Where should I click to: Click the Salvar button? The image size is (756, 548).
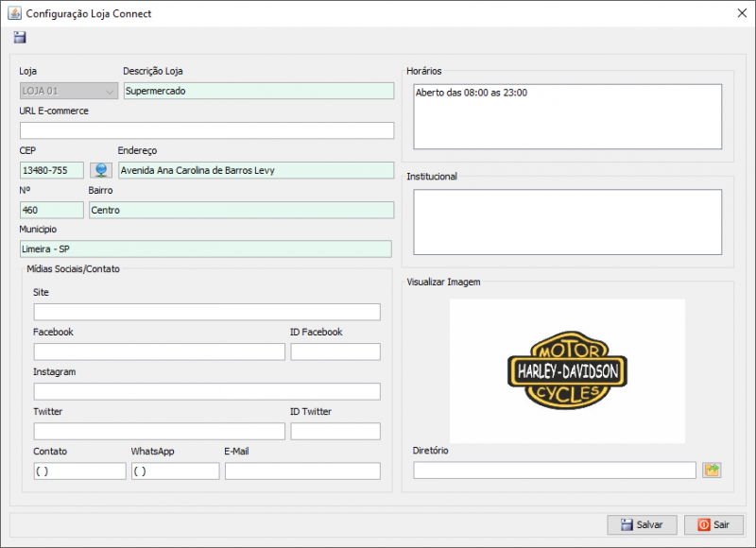tap(643, 525)
